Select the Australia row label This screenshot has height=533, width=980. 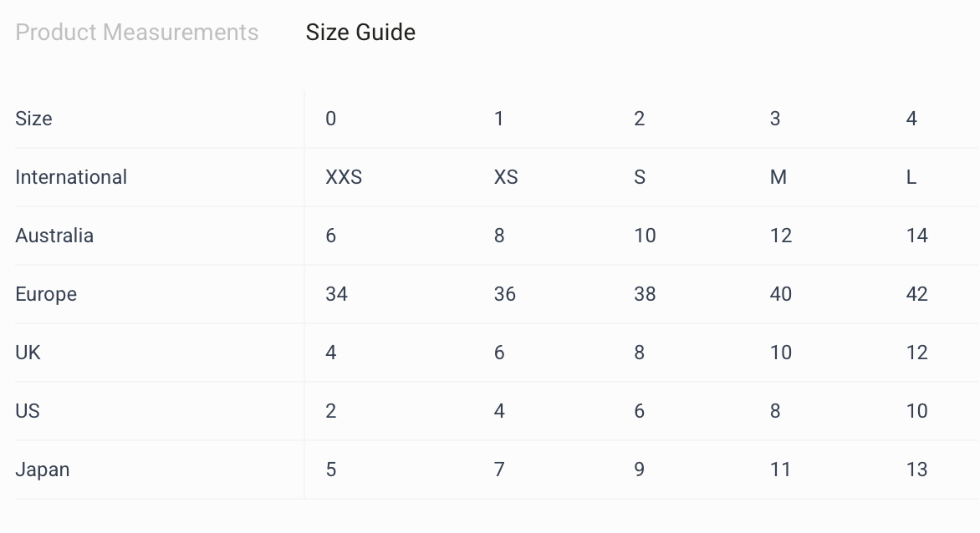click(x=54, y=236)
